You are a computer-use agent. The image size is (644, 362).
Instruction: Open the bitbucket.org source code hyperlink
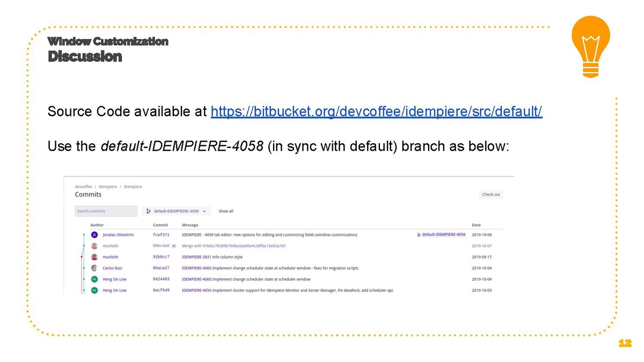pyautogui.click(x=376, y=112)
